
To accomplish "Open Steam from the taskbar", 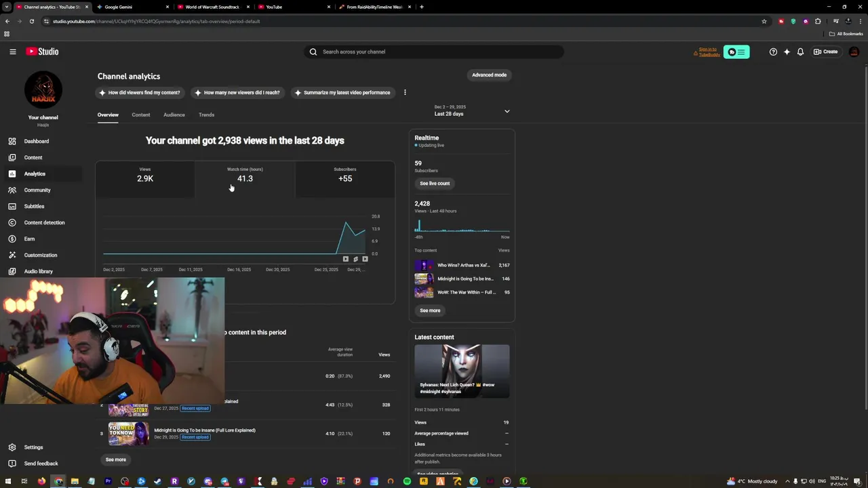I will coord(158,481).
